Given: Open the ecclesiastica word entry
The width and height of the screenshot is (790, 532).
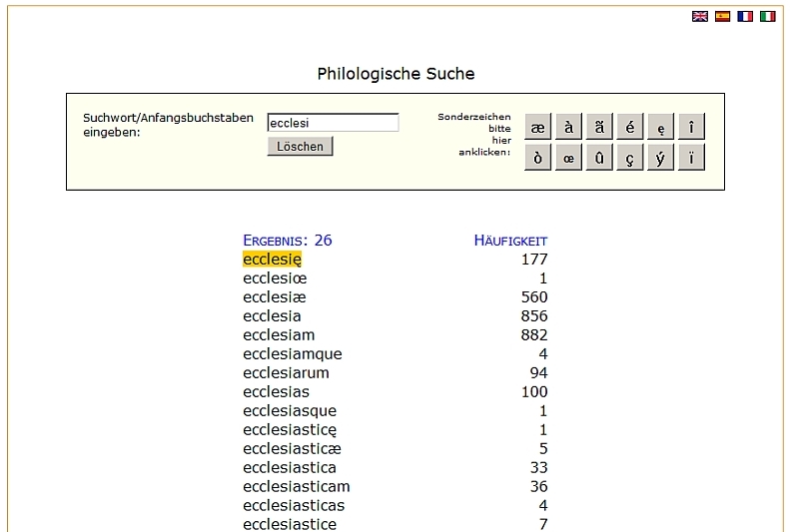Looking at the screenshot, I should (x=290, y=468).
